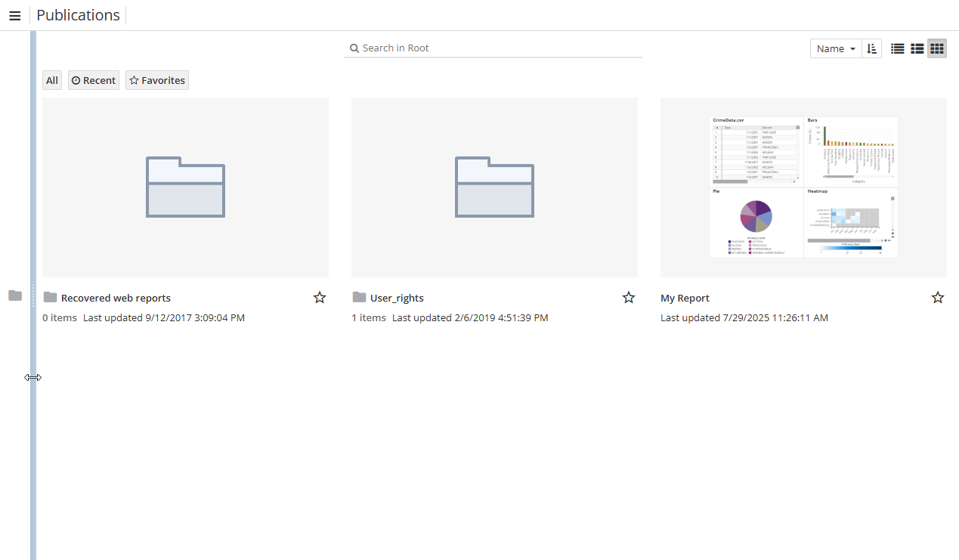Toggle favorite star for My Report
The height and width of the screenshot is (560, 959).
click(938, 298)
